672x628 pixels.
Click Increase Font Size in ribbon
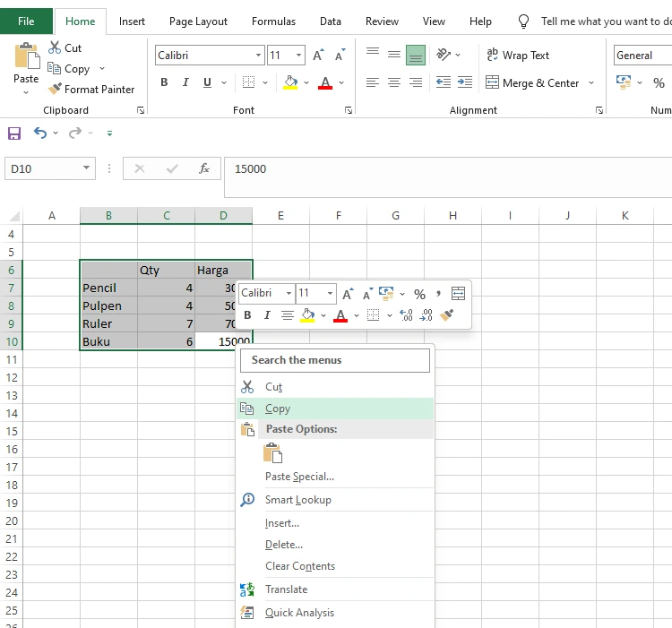[318, 56]
